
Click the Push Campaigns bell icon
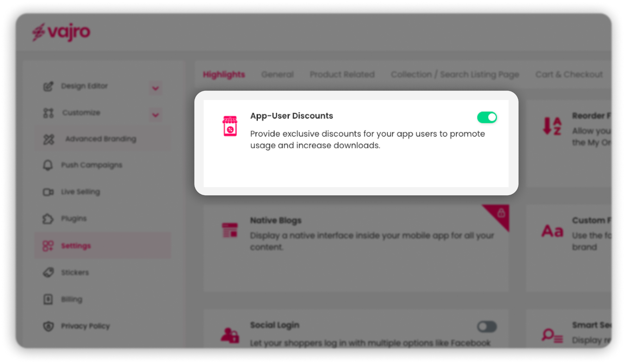pyautogui.click(x=48, y=165)
